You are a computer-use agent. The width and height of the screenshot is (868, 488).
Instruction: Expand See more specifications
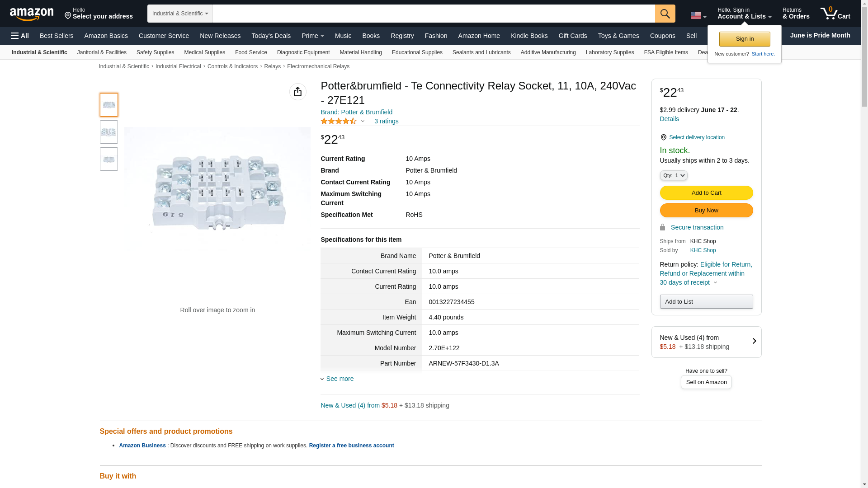click(x=339, y=379)
